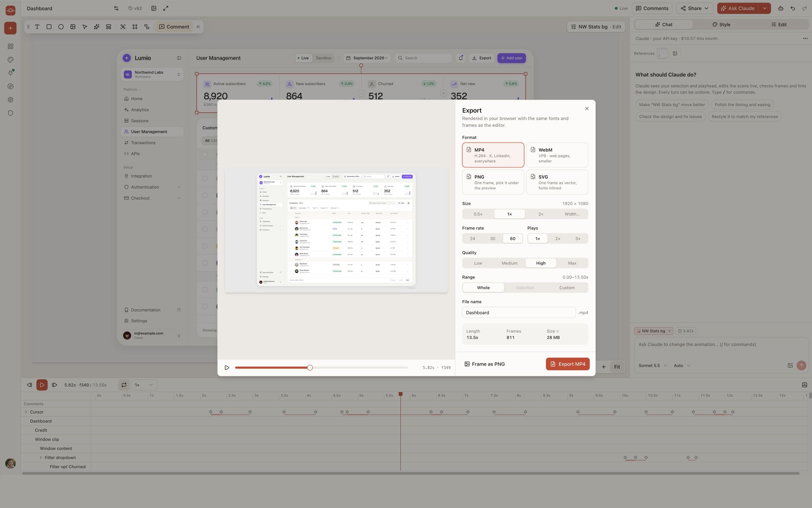Set export size to 2×

pos(541,214)
